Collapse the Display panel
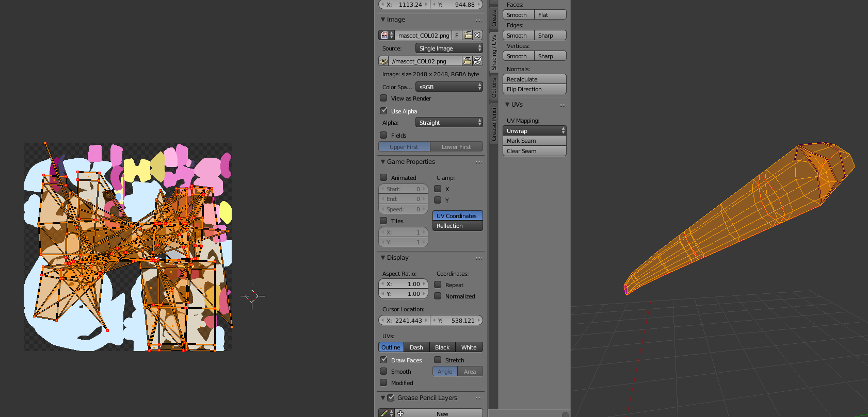Viewport: 868px width, 417px height. coord(383,258)
